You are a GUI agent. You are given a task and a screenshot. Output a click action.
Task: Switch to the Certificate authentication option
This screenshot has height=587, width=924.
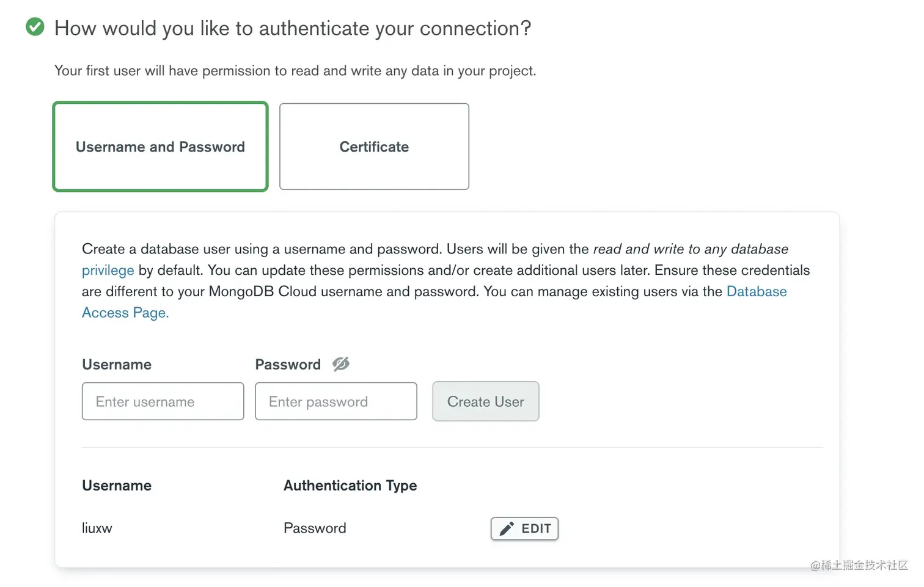click(374, 147)
